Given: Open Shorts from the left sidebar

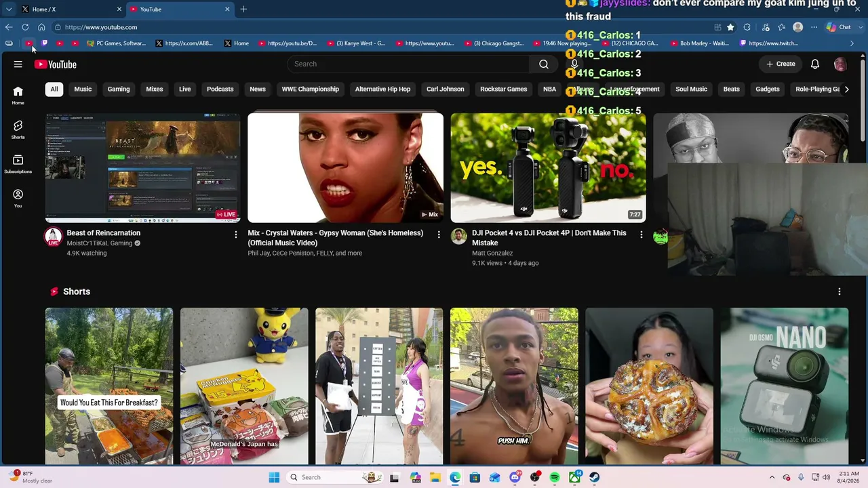Looking at the screenshot, I should click(x=18, y=129).
